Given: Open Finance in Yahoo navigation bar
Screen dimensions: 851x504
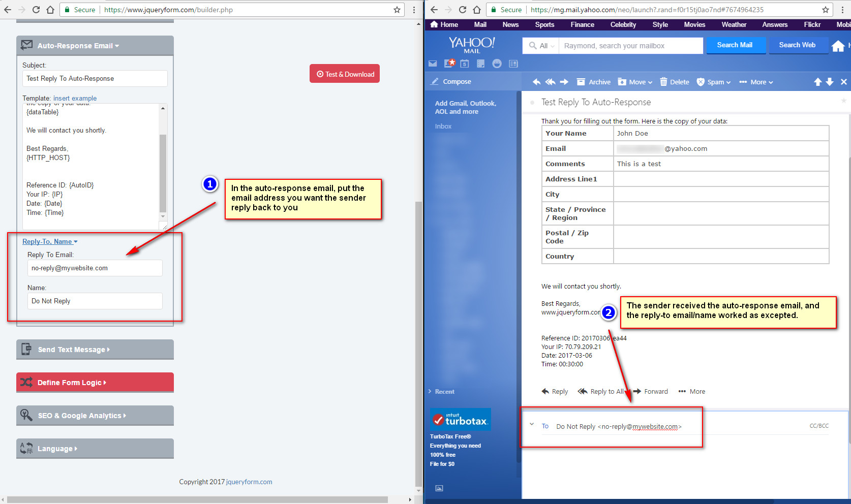Looking at the screenshot, I should point(582,24).
